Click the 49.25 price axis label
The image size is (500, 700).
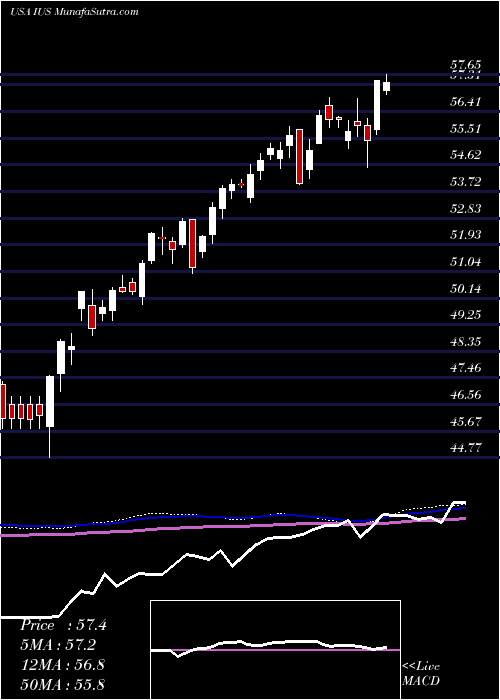[466, 315]
